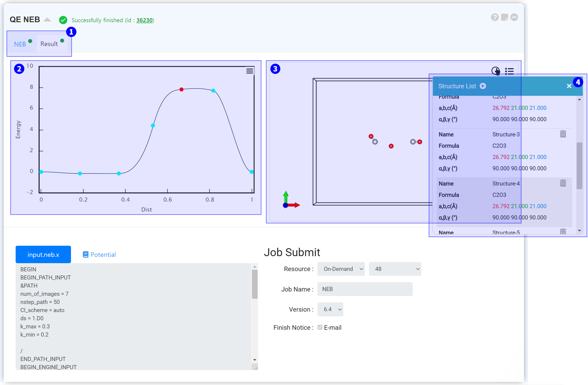Click the structure list icon in viewer
This screenshot has width=588, height=385.
click(509, 71)
